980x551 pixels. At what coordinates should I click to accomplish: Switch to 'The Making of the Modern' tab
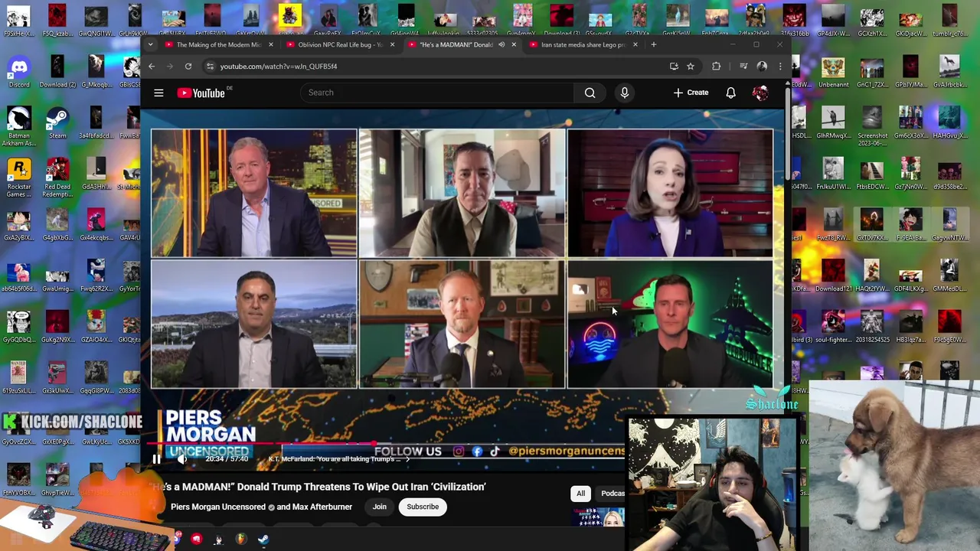[x=219, y=44]
